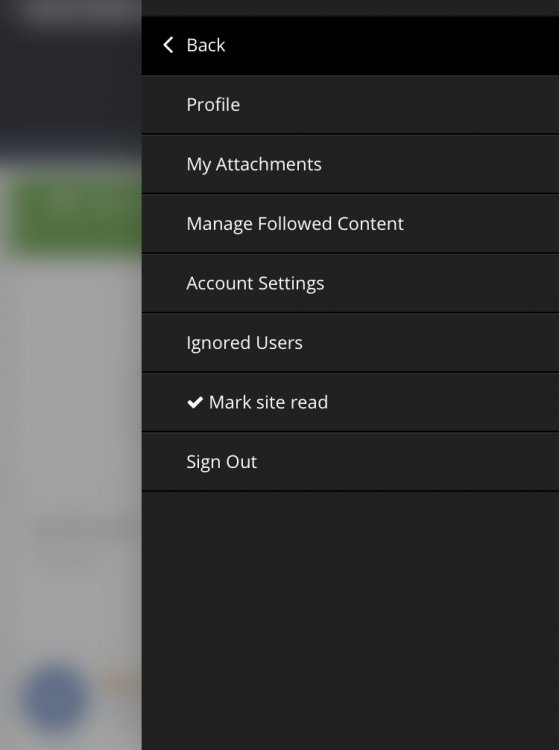Click the blurred logo on the dimmed page header
The height and width of the screenshot is (750, 559).
pos(77,12)
